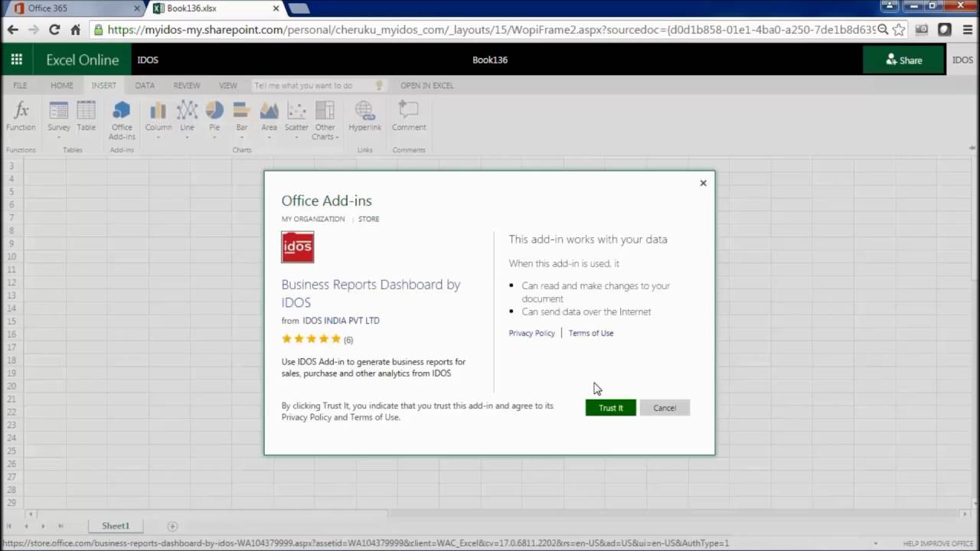The image size is (980, 551).
Task: Click the browser address bar
Action: tap(490, 30)
